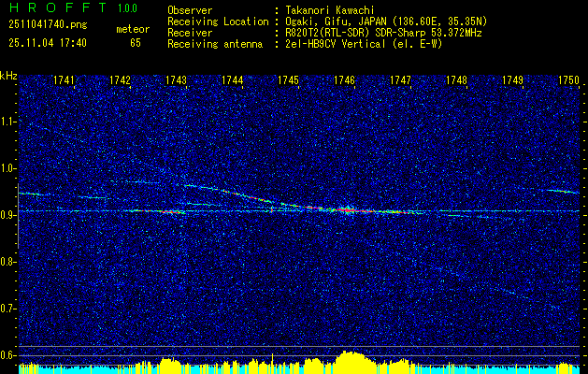Click the 1750 time axis marker
The height and width of the screenshot is (374, 588).
pyautogui.click(x=569, y=79)
